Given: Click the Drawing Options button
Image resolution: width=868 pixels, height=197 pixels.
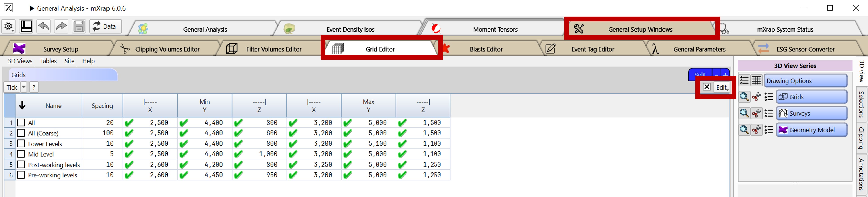Looking at the screenshot, I should [805, 81].
